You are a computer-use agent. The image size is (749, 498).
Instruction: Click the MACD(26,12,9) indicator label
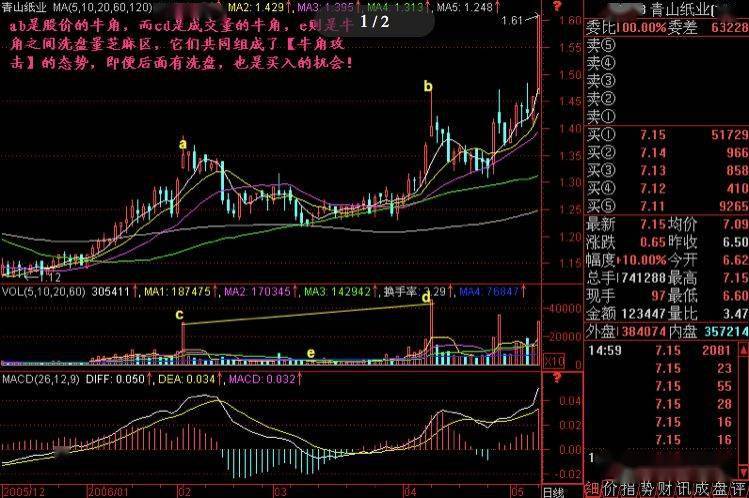pyautogui.click(x=41, y=379)
